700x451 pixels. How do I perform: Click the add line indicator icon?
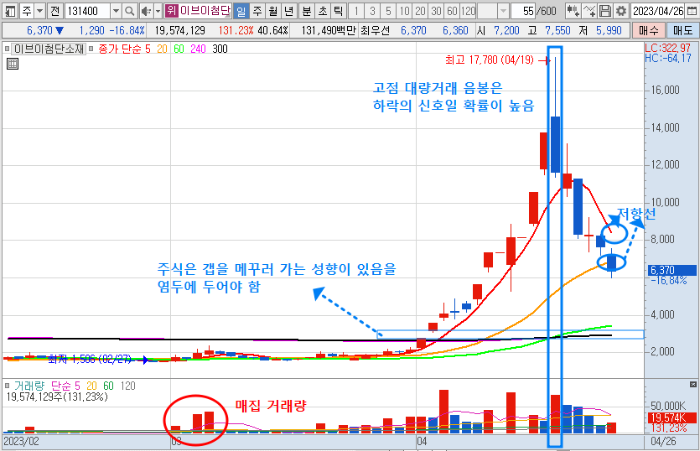(x=589, y=11)
